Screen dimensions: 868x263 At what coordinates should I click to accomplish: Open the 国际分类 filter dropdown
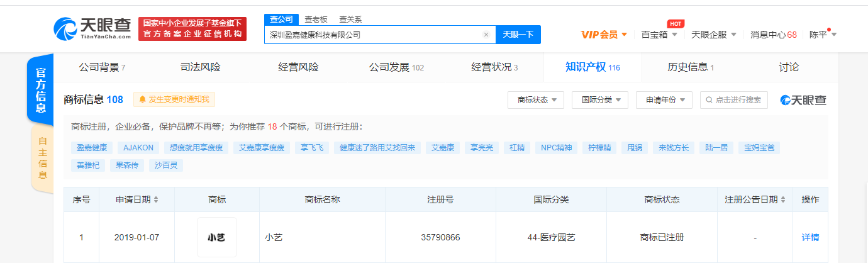[600, 100]
